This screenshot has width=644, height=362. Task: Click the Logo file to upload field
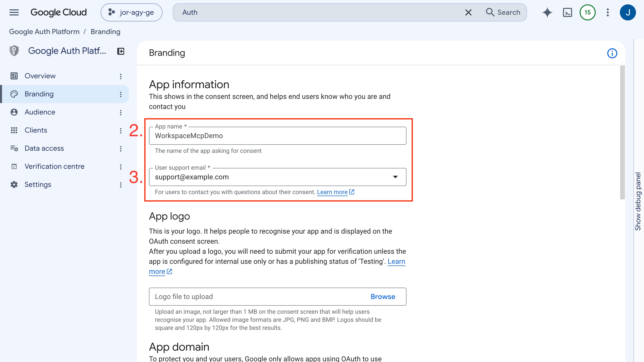[x=278, y=296]
